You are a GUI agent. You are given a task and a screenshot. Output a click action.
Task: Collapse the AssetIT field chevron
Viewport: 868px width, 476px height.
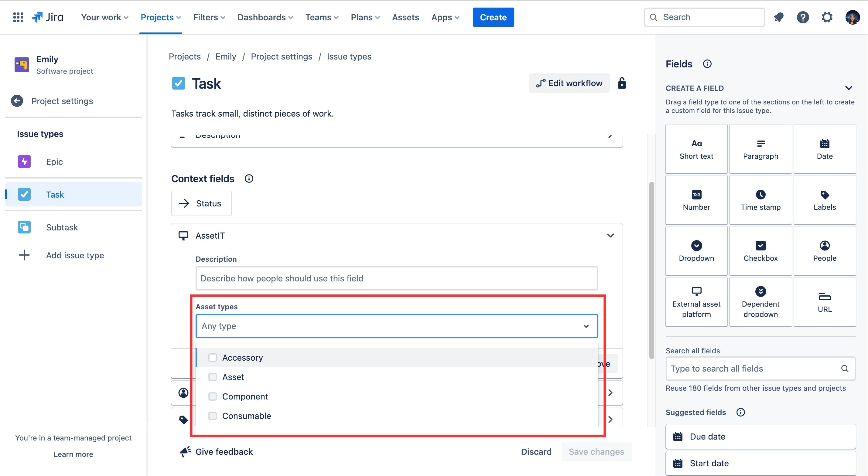(610, 236)
